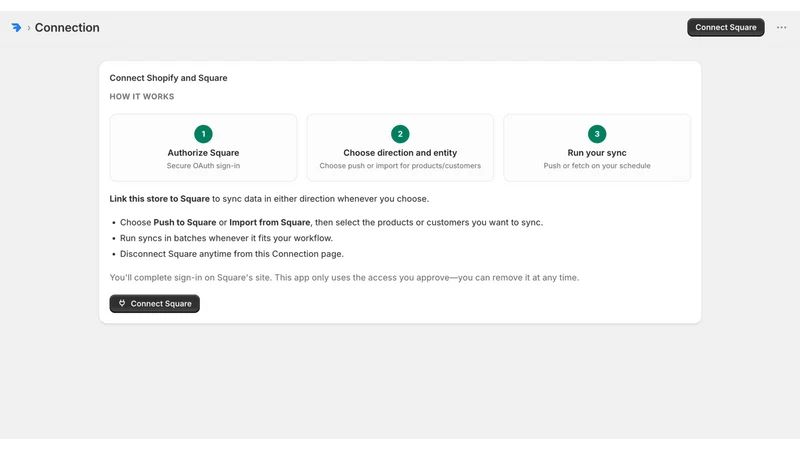Click the step 1 green number badge
The image size is (800, 450).
(203, 134)
